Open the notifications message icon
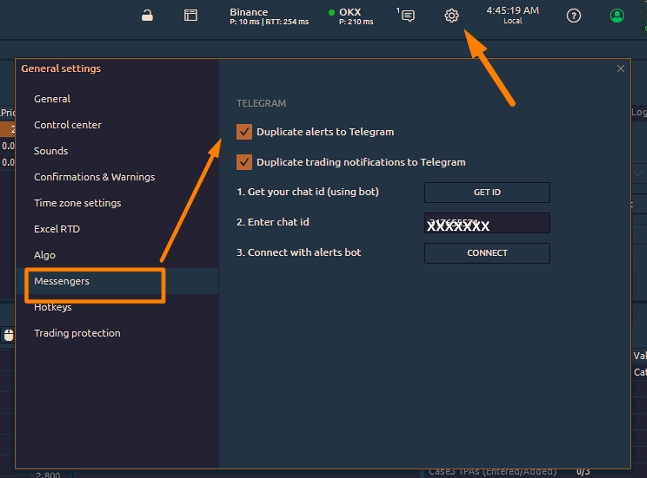647x478 pixels. coord(407,15)
